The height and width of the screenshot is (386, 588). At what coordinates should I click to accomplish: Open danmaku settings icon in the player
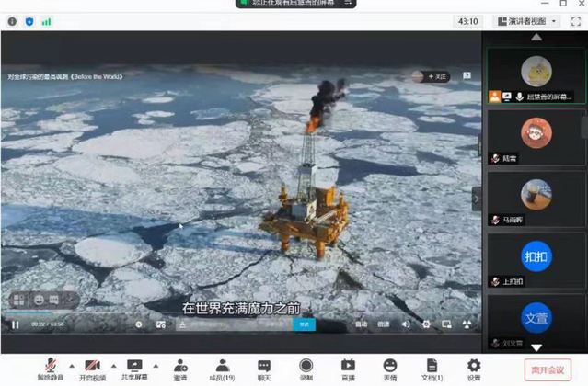161,324
